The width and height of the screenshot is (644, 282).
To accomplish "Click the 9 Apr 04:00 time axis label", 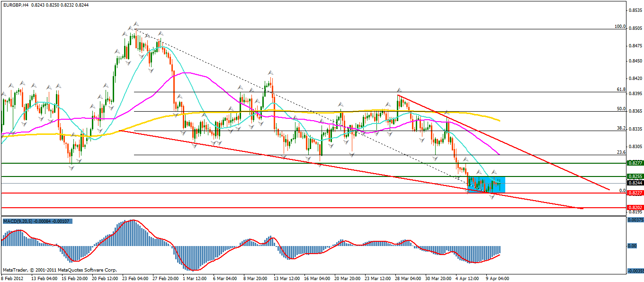I will pyautogui.click(x=497, y=278).
